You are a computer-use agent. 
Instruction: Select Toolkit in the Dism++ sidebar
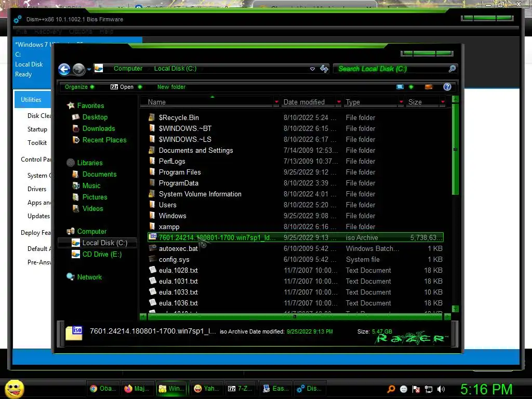[x=37, y=143]
